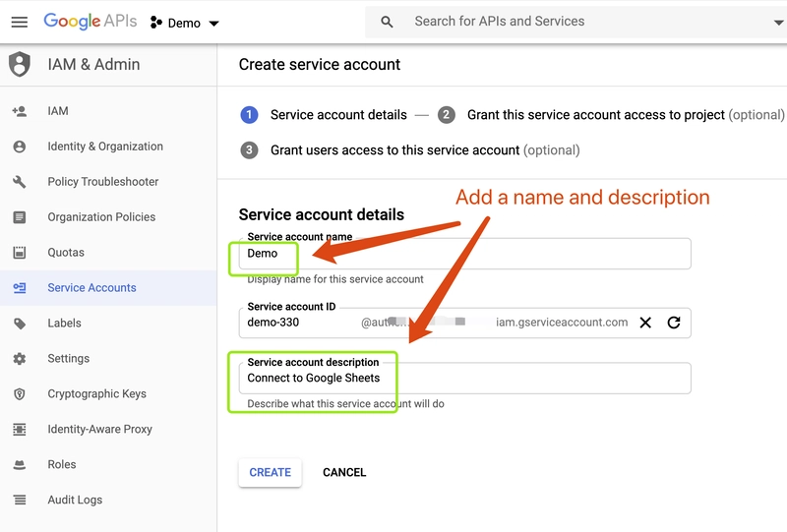Regenerate the service account ID
Screen dimensions: 787x532
(x=674, y=323)
